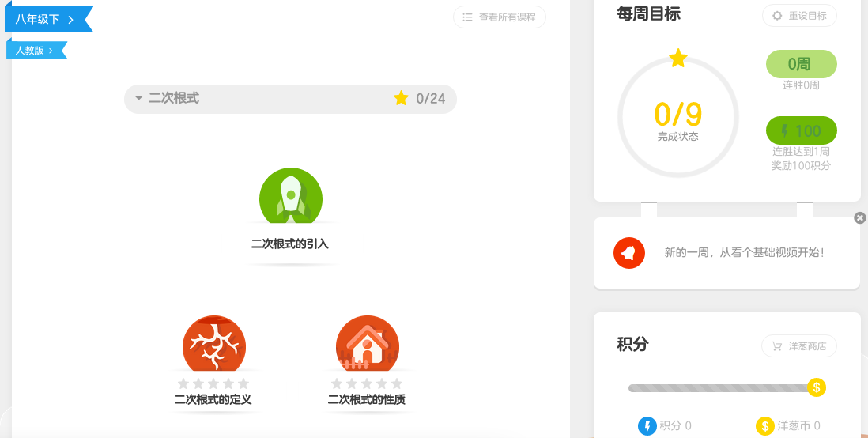Viewport: 868px width, 438px height.
Task: Open the 洋葱商店 shop
Action: pyautogui.click(x=799, y=346)
